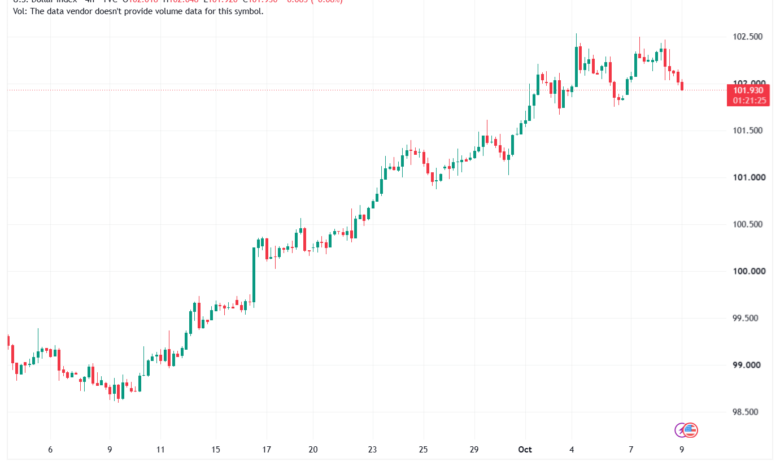The width and height of the screenshot is (780, 470).
Task: Click the 100.500 price axis label
Action: (x=747, y=224)
